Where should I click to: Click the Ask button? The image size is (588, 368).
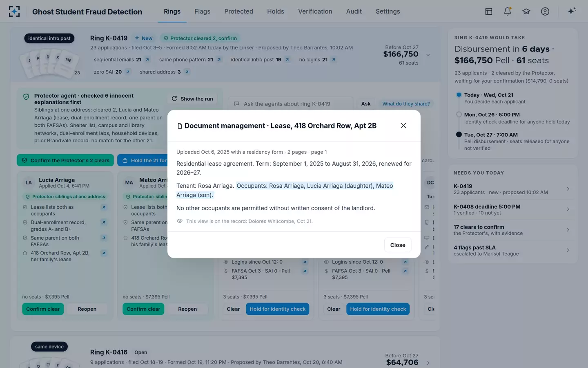tap(366, 104)
